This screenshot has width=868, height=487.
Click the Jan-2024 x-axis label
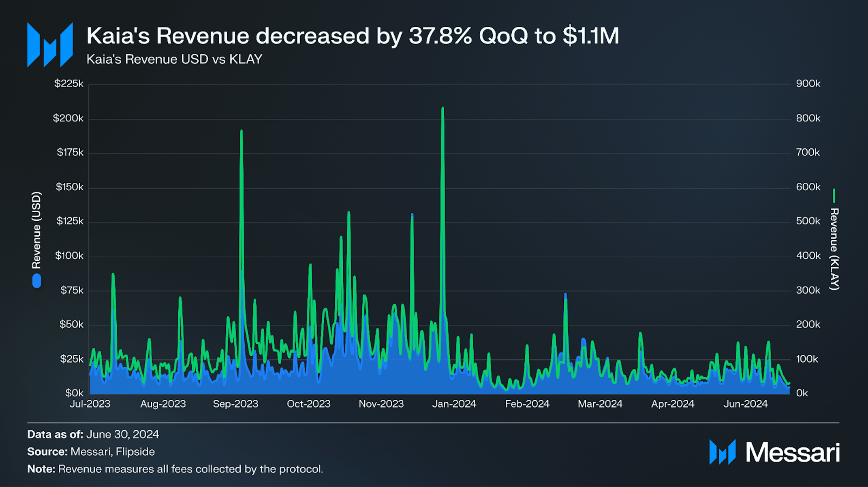click(x=454, y=404)
